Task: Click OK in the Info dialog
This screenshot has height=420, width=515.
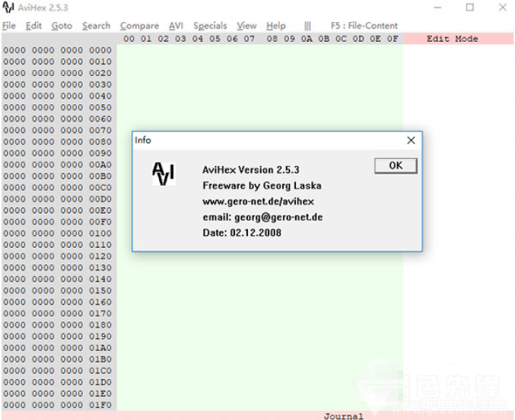Action: 396,166
